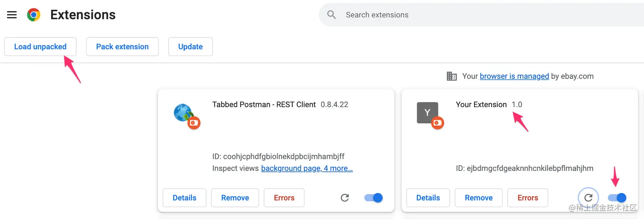
Task: Open the hamburger main menu
Action: coord(12,15)
